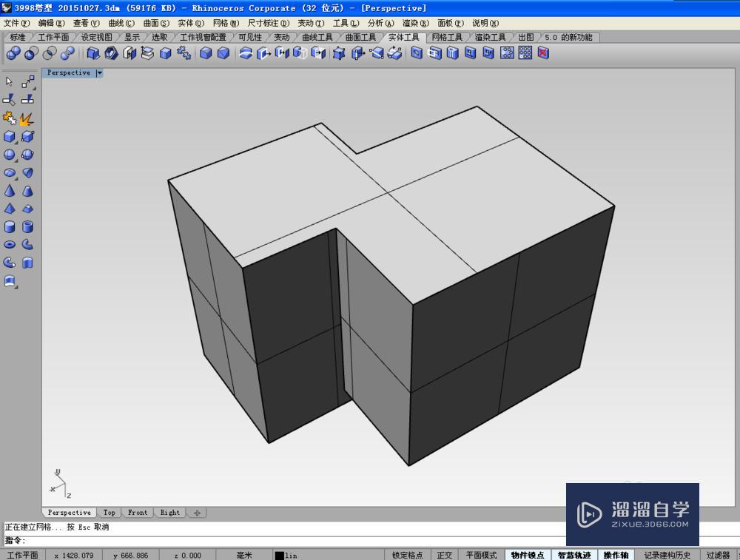Select the Truncated Cone tool in sidebar
The width and height of the screenshot is (740, 560).
point(27,191)
